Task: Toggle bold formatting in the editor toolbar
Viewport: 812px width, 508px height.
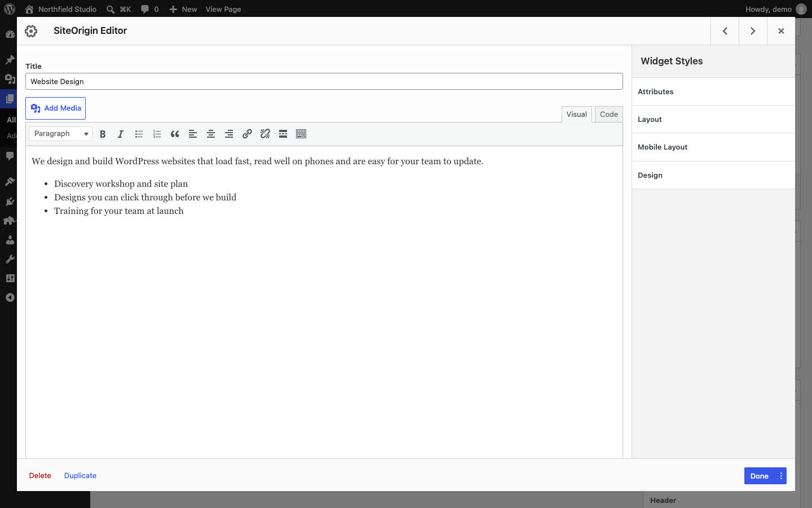Action: tap(103, 134)
